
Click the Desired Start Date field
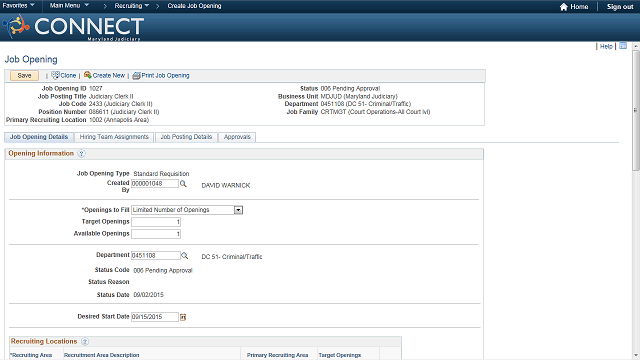pos(155,317)
